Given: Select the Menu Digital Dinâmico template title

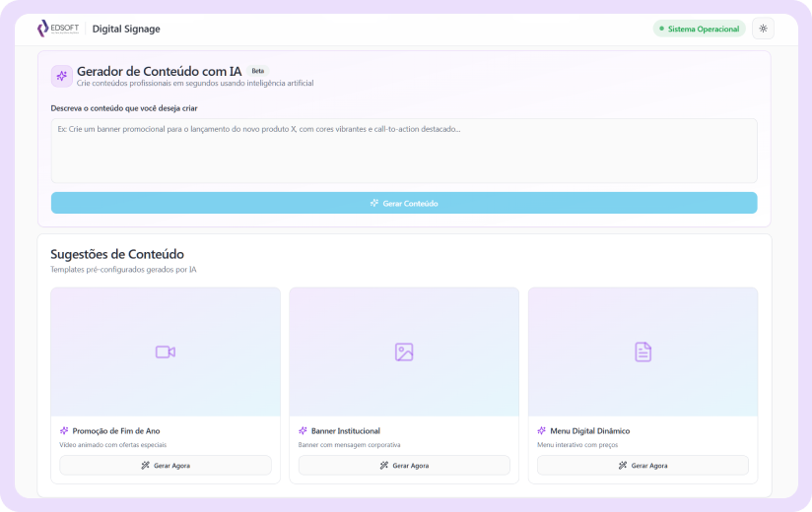Looking at the screenshot, I should tap(589, 430).
